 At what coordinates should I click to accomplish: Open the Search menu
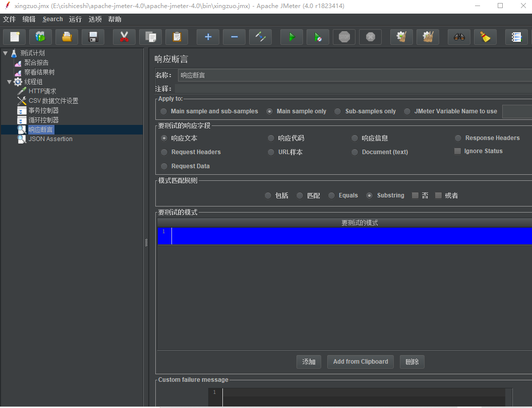52,19
